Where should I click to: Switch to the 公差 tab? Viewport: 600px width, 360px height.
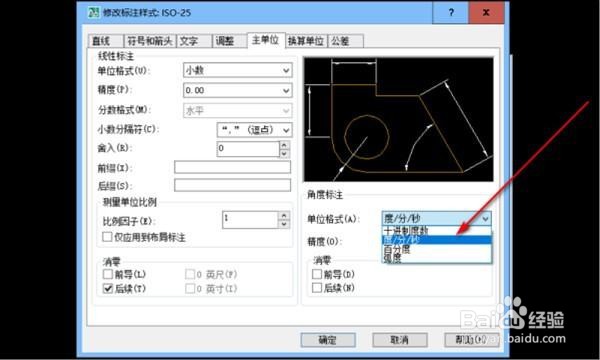tap(345, 41)
